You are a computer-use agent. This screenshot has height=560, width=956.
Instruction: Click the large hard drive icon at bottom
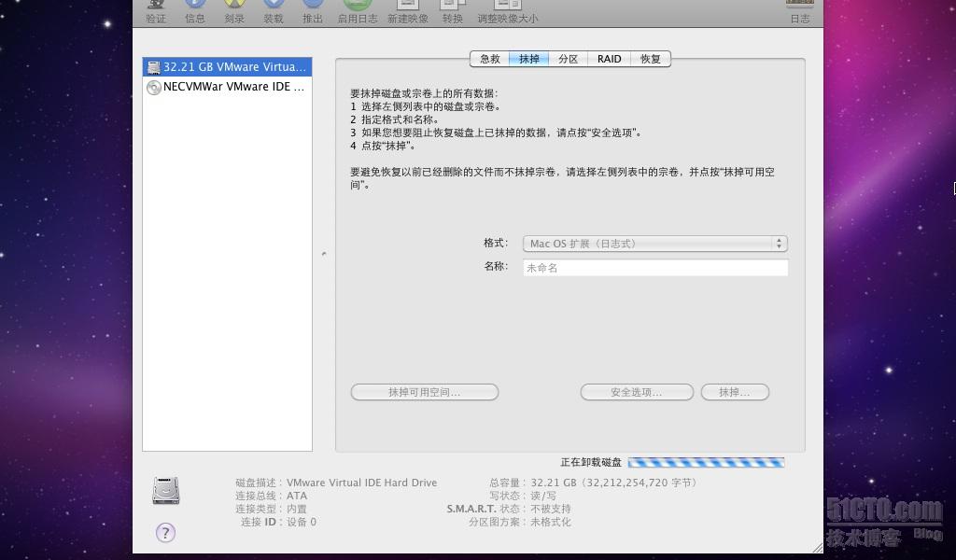pyautogui.click(x=166, y=491)
